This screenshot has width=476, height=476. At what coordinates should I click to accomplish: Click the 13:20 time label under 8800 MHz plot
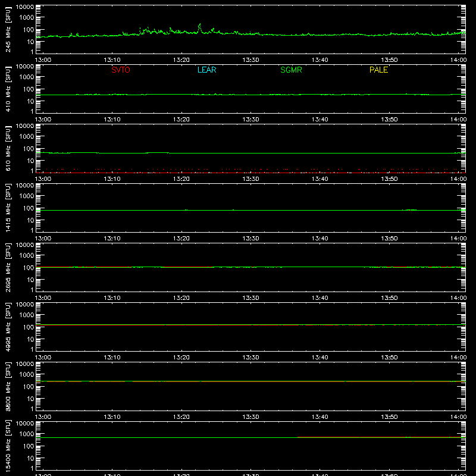(x=181, y=417)
